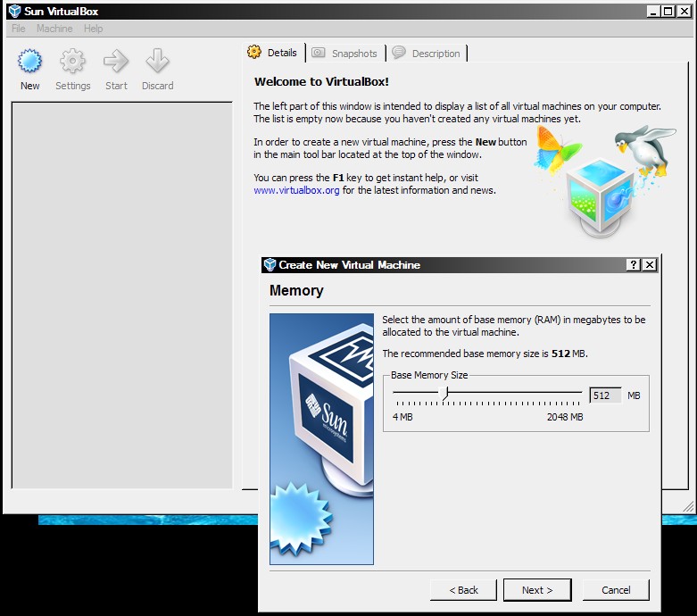
Task: Click the 'Base Memory Size' group label
Action: (x=429, y=375)
